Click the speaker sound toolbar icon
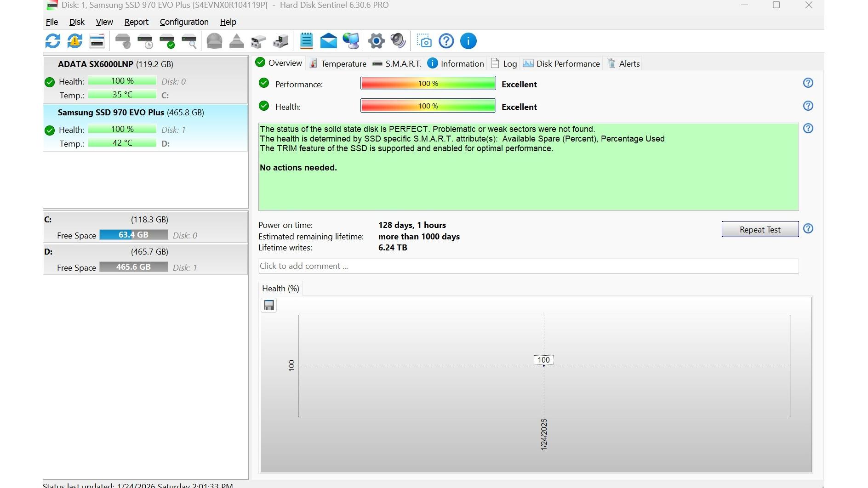The image size is (868, 488). (x=398, y=41)
